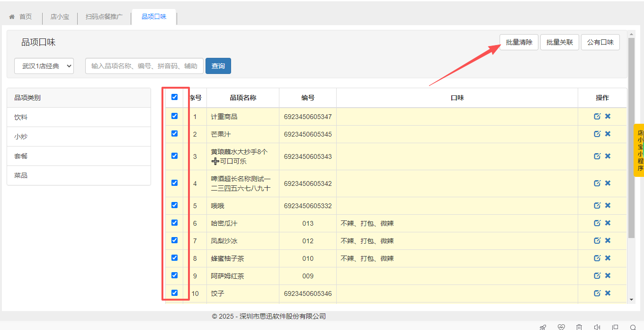Uncheck the checkbox for 凤梨沙冰
Viewport: 644px width, 330px height.
pyautogui.click(x=174, y=240)
